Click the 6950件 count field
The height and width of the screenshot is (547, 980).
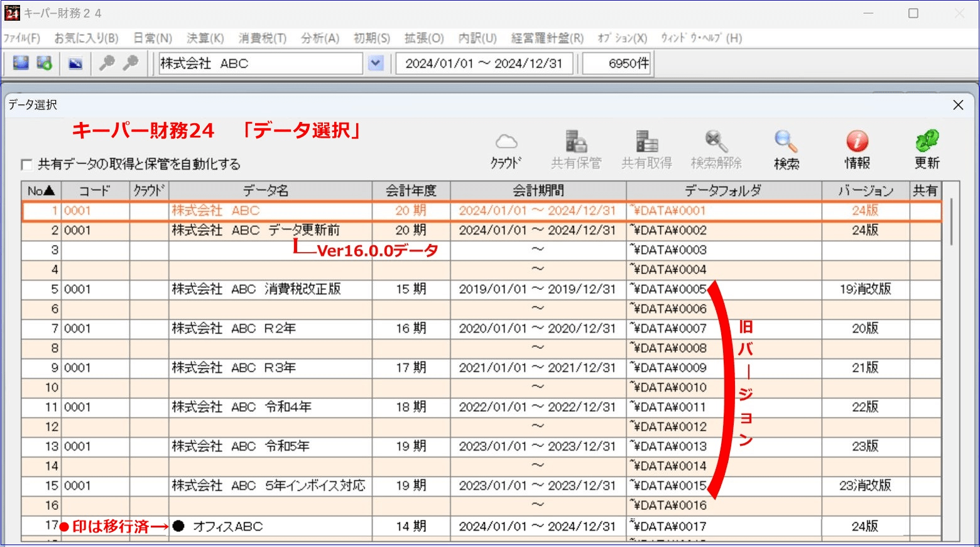(617, 64)
